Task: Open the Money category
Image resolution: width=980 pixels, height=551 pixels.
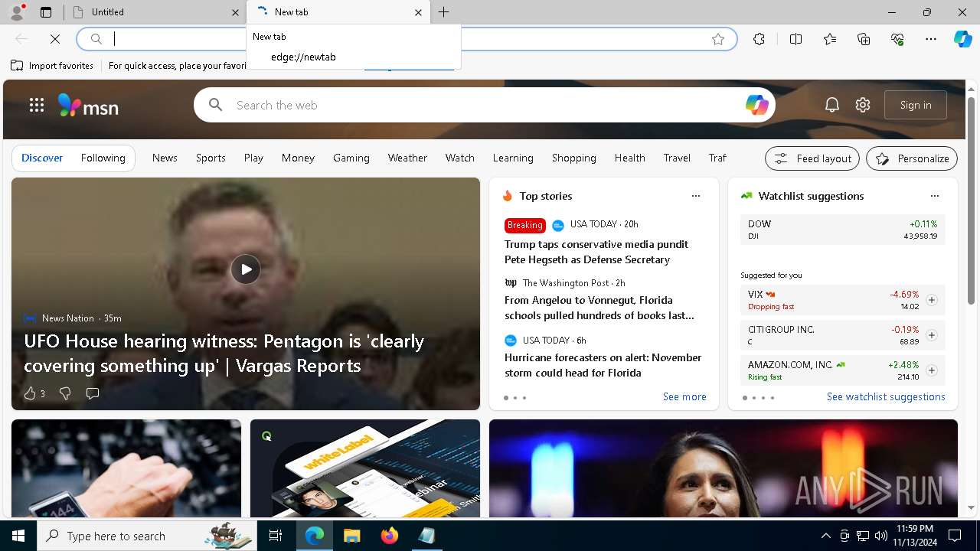Action: [298, 158]
